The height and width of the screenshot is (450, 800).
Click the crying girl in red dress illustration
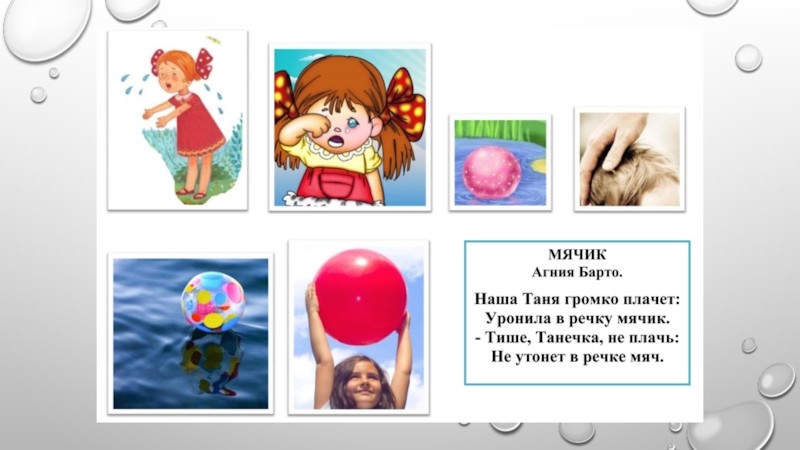[178, 120]
